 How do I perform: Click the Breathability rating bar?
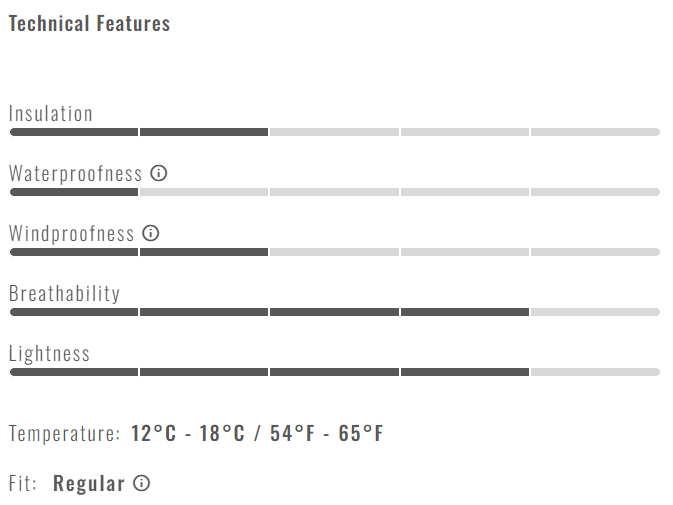(x=334, y=312)
